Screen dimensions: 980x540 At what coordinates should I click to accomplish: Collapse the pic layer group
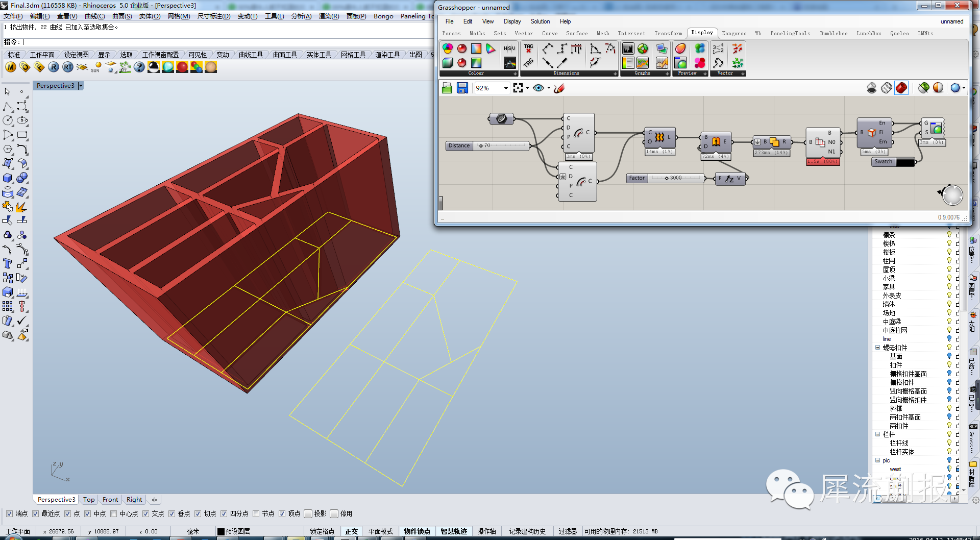click(x=878, y=460)
